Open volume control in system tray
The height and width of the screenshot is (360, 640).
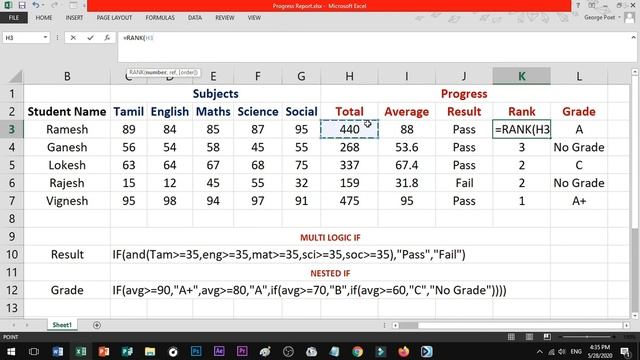pyautogui.click(x=562, y=351)
